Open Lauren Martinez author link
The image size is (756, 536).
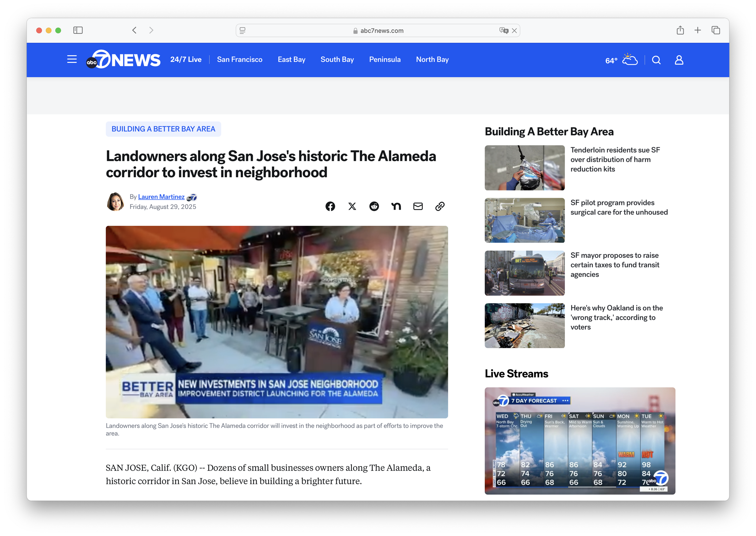pyautogui.click(x=161, y=197)
